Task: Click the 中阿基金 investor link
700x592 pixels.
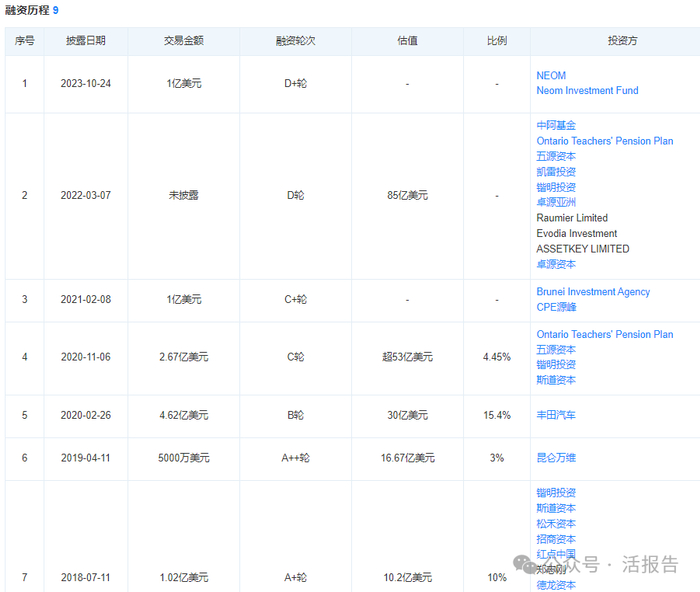Action: click(556, 125)
